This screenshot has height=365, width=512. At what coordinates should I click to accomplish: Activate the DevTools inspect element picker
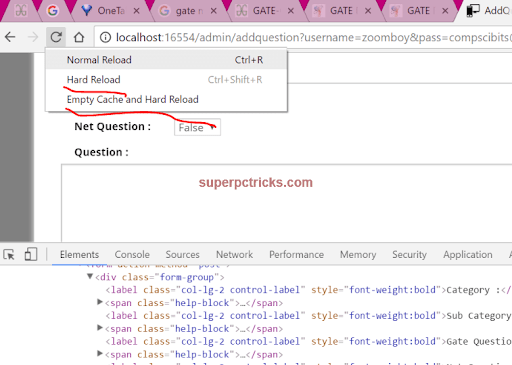coord(9,255)
